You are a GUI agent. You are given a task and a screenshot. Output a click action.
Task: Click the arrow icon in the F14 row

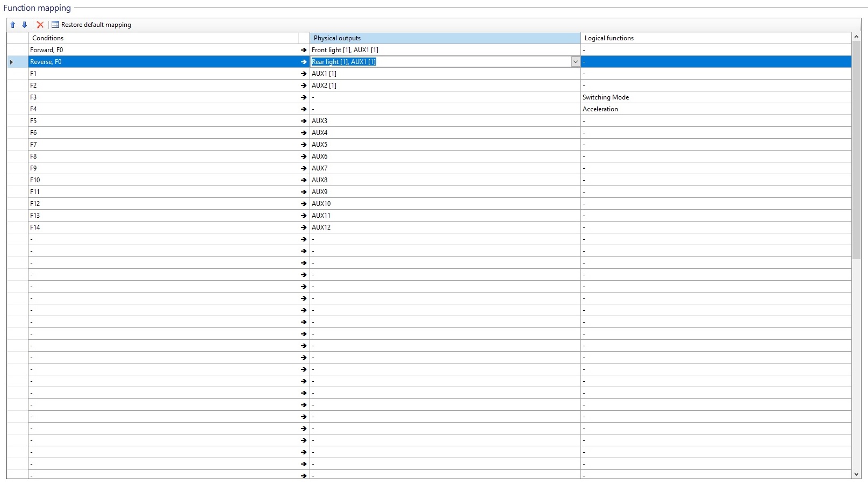304,227
